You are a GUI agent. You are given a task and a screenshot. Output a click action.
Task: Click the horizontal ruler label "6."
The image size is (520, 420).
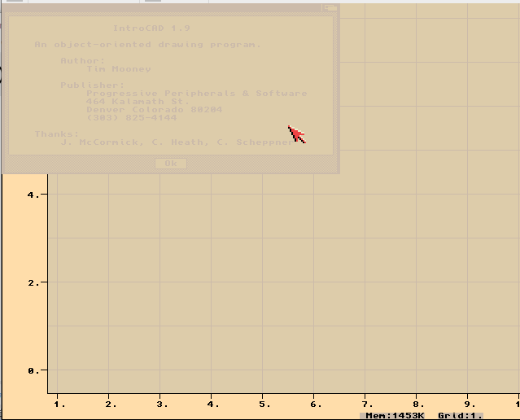pos(316,405)
